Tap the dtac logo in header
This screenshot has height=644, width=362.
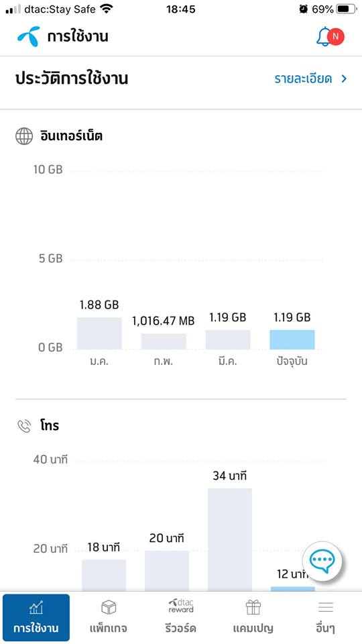29,36
